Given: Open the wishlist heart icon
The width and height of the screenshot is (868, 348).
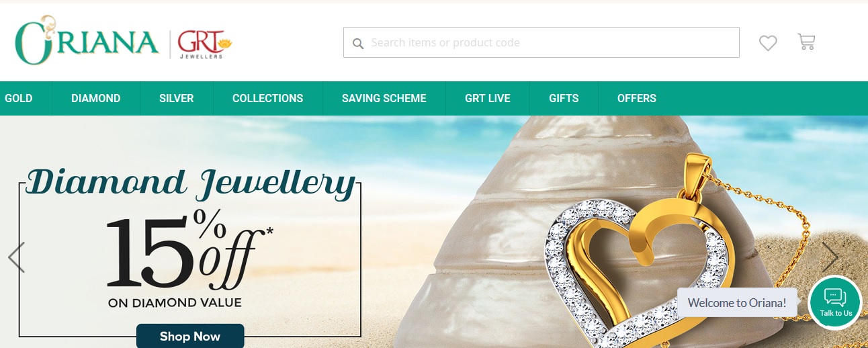Looking at the screenshot, I should 768,43.
